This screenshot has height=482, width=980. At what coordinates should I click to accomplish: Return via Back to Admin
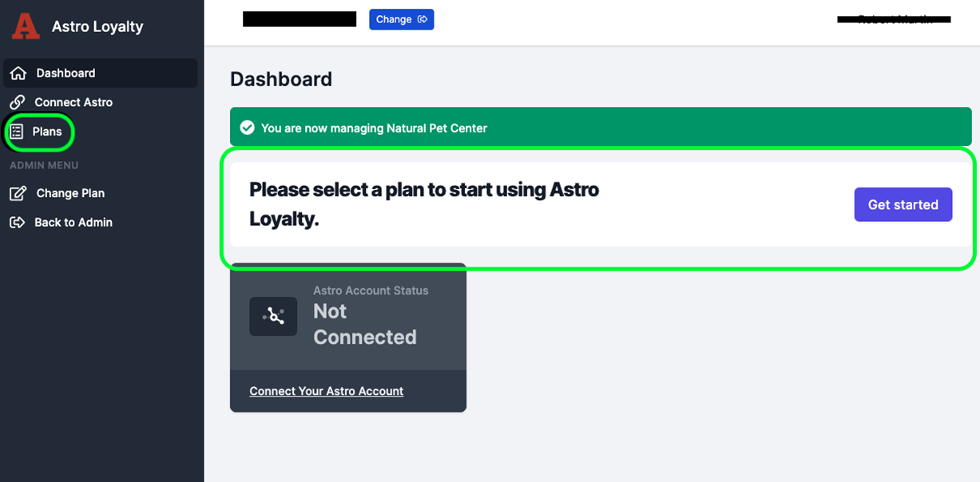(73, 223)
